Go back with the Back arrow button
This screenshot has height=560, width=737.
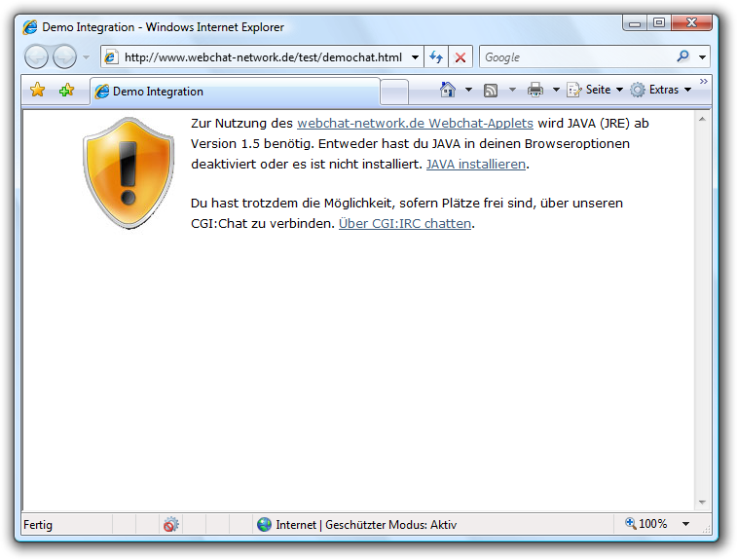[36, 56]
